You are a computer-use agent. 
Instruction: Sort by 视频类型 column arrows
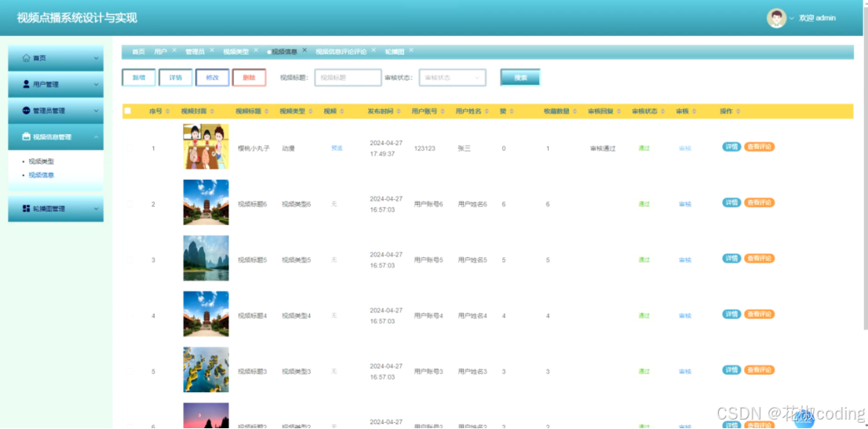(x=311, y=111)
